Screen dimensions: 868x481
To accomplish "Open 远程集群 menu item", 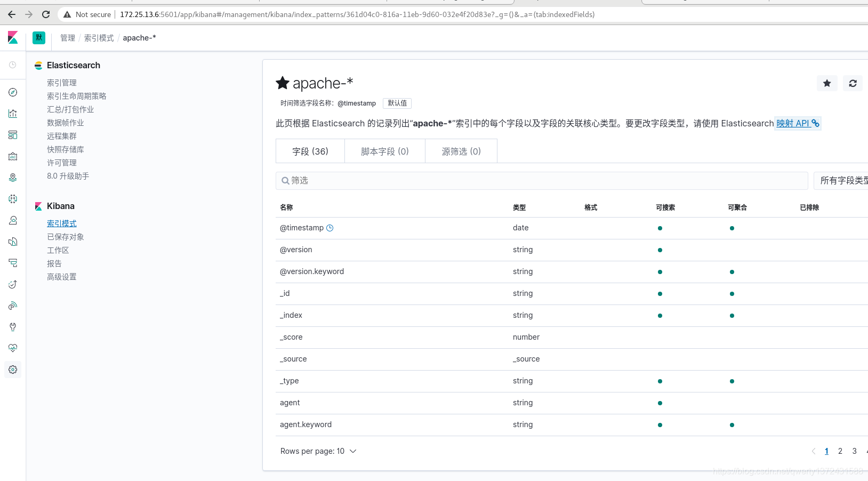I will pyautogui.click(x=62, y=136).
